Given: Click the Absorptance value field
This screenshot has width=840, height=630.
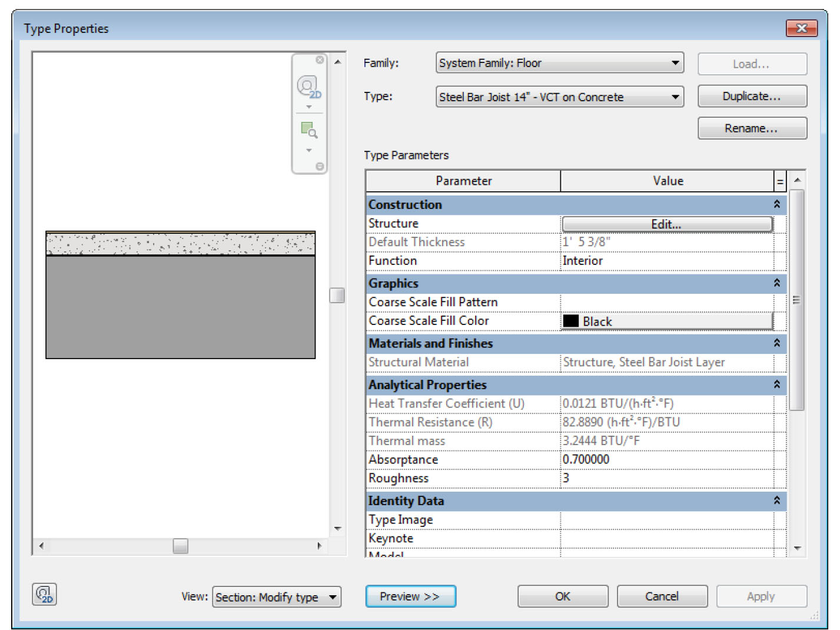Looking at the screenshot, I should (x=666, y=460).
